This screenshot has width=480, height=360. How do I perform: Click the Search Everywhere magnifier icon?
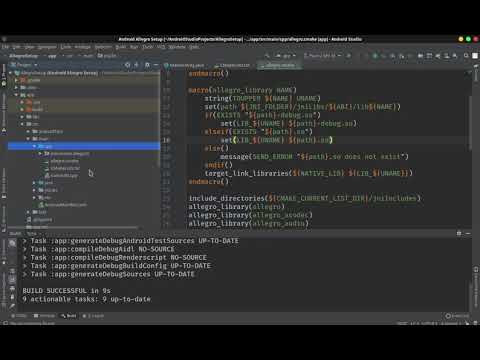[466, 56]
